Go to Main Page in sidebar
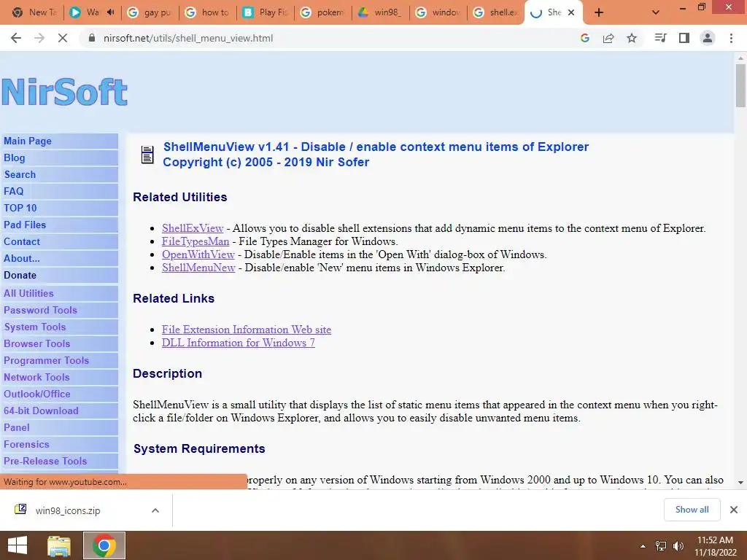The width and height of the screenshot is (747, 560). (x=59, y=141)
